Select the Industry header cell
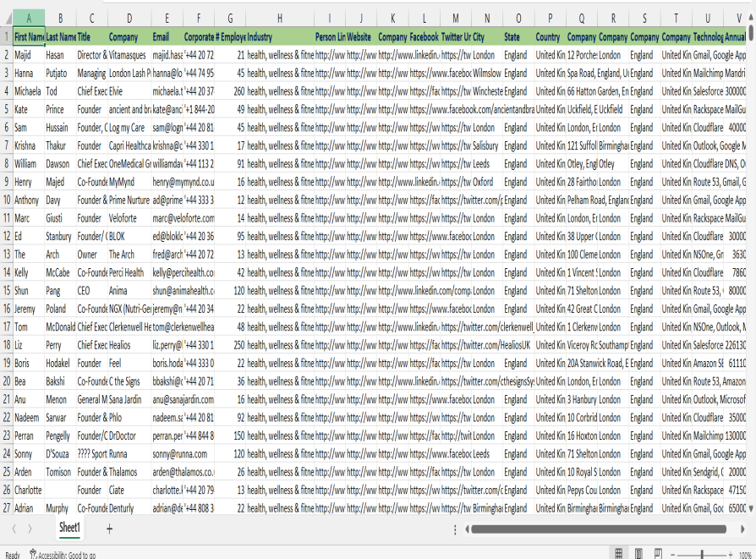Screen dimensions: 756x559 279,36
